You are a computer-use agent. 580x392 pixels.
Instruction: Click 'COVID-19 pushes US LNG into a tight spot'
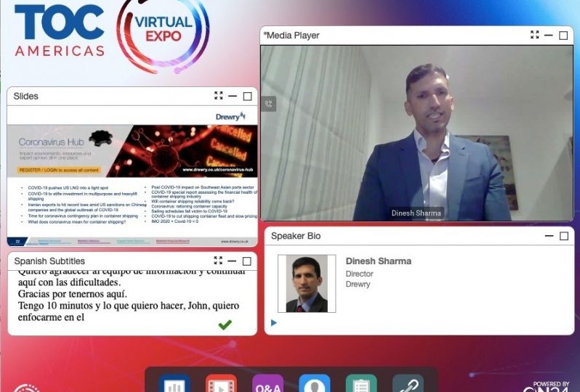[68, 188]
